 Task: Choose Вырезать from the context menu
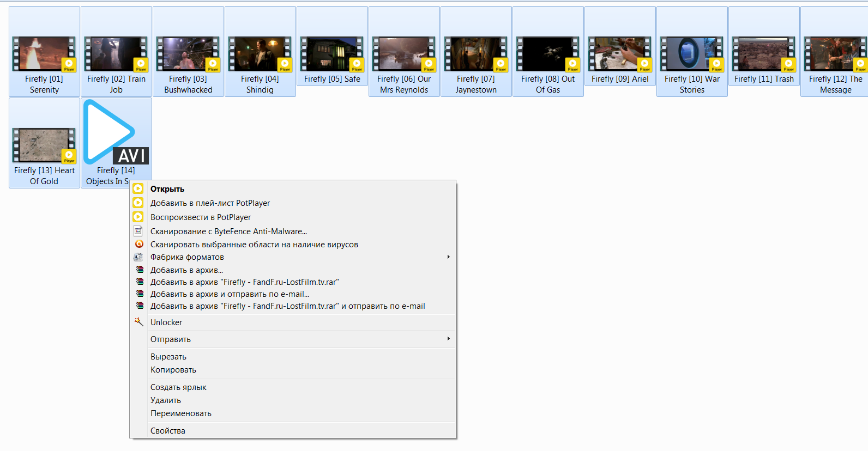coord(168,357)
